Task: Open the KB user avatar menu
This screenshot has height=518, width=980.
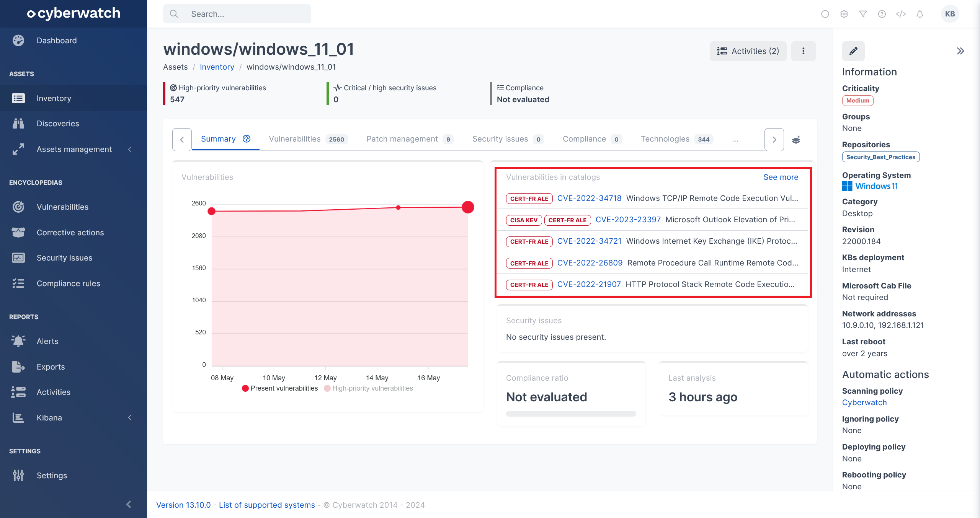Action: [x=950, y=14]
